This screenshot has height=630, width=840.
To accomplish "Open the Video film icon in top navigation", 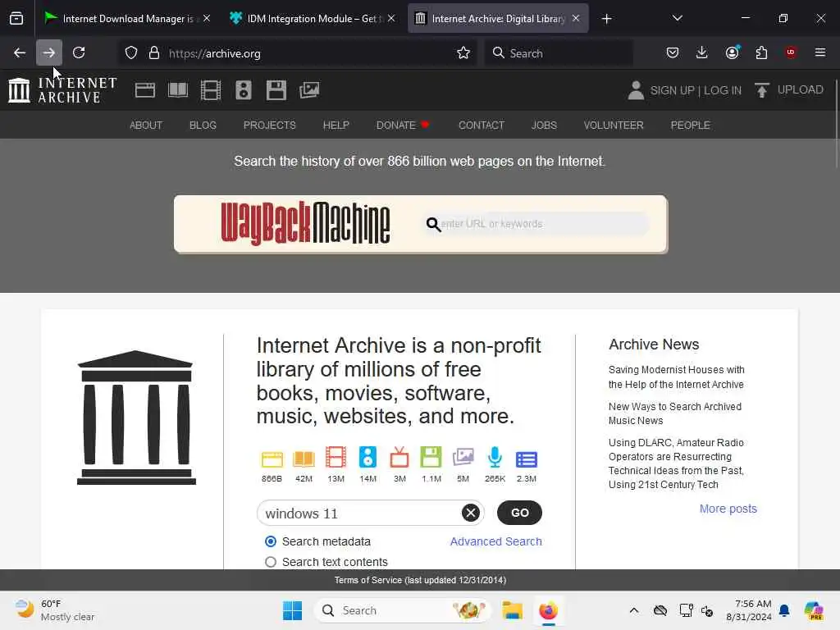I will coord(211,90).
